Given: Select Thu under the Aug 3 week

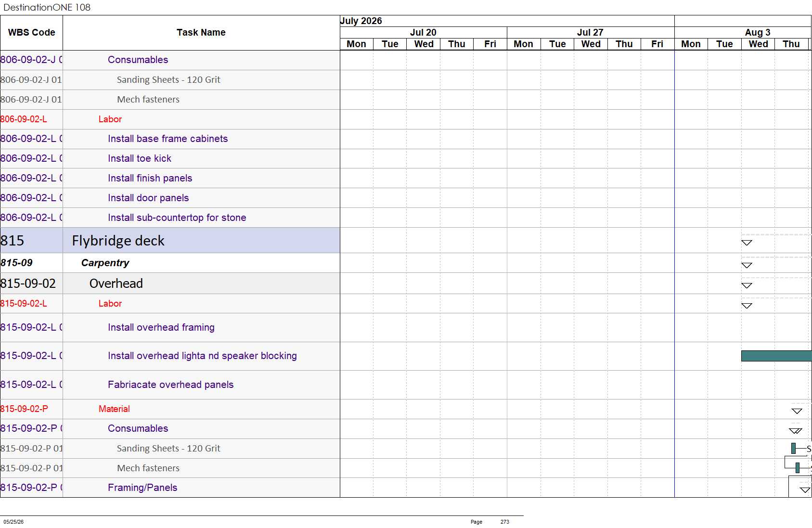Looking at the screenshot, I should click(791, 44).
